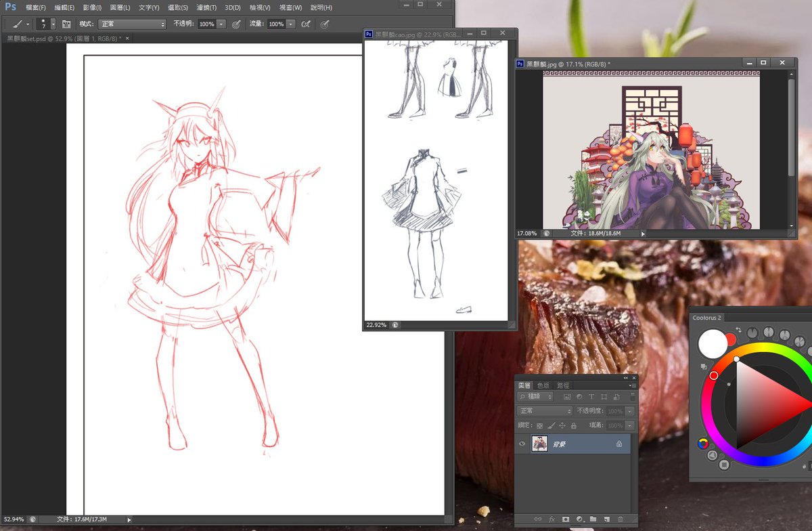Enable airbrush mode icon

pyautogui.click(x=306, y=24)
